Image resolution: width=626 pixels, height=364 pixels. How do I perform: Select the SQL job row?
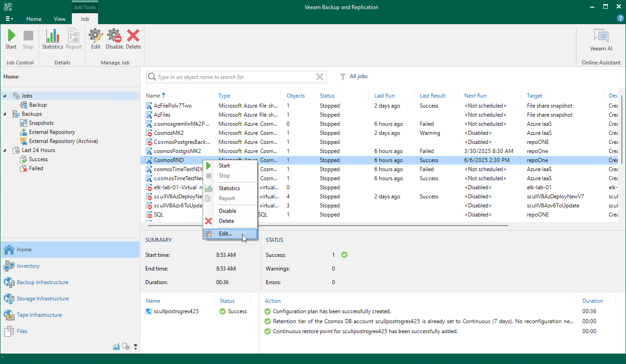point(382,215)
